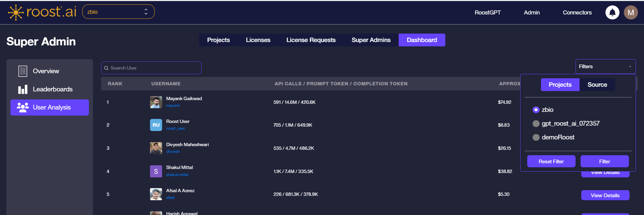Focus the Search User field
The height and width of the screenshot is (215, 644).
151,68
